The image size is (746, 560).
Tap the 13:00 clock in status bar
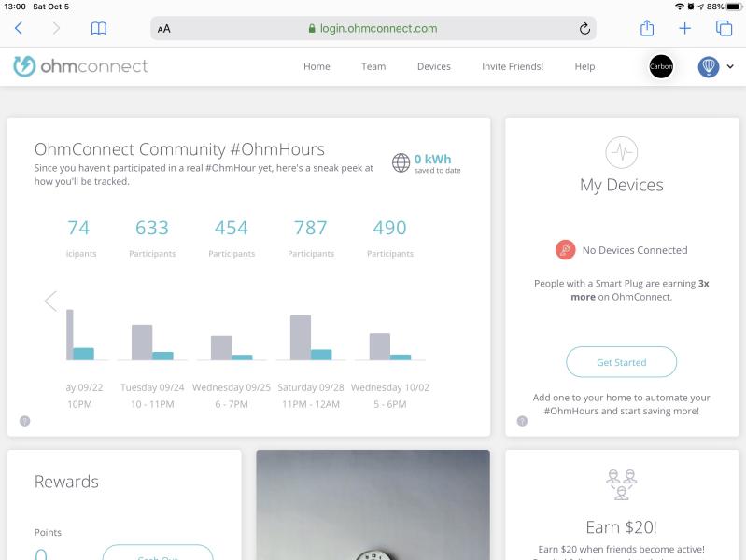point(15,7)
